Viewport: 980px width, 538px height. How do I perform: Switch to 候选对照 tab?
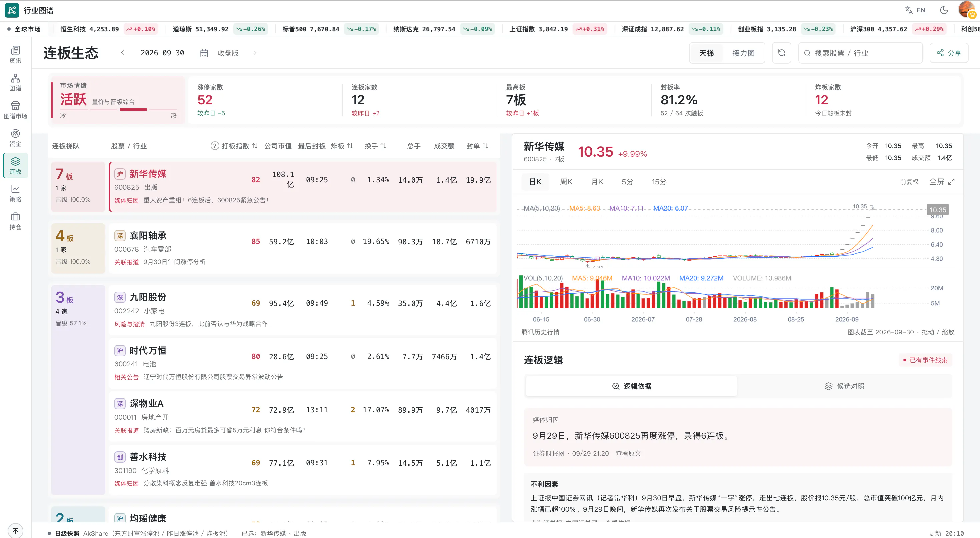pyautogui.click(x=844, y=386)
